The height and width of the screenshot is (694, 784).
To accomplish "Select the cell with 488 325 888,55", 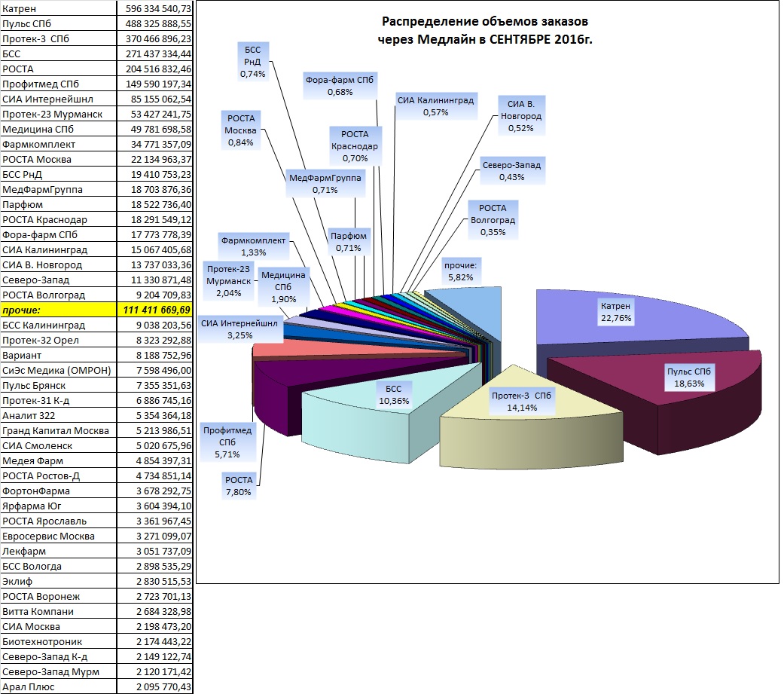I will click(x=154, y=23).
